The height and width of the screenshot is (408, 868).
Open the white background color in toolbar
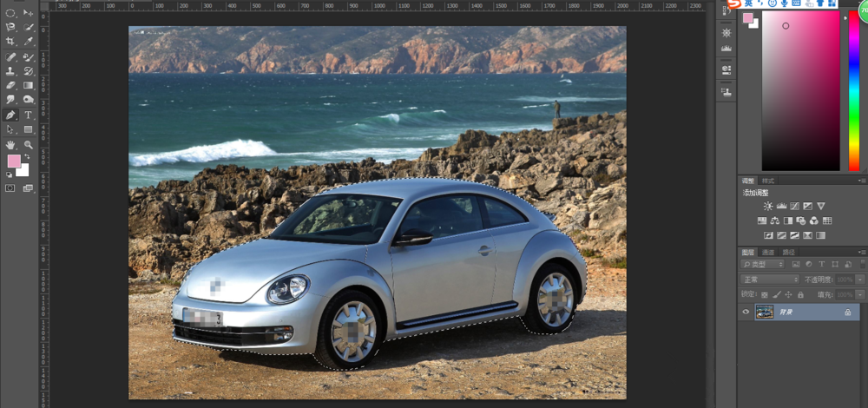24,172
